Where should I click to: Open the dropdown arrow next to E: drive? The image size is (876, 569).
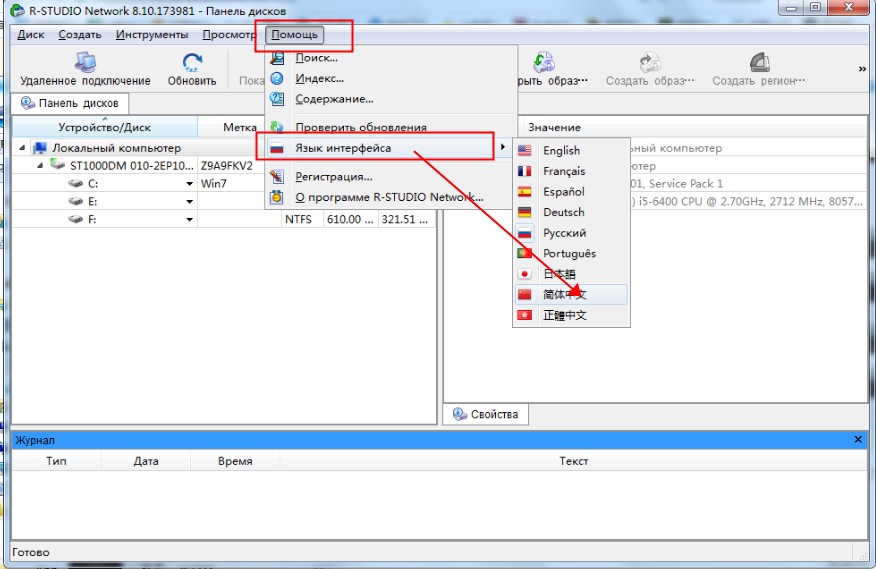click(189, 201)
